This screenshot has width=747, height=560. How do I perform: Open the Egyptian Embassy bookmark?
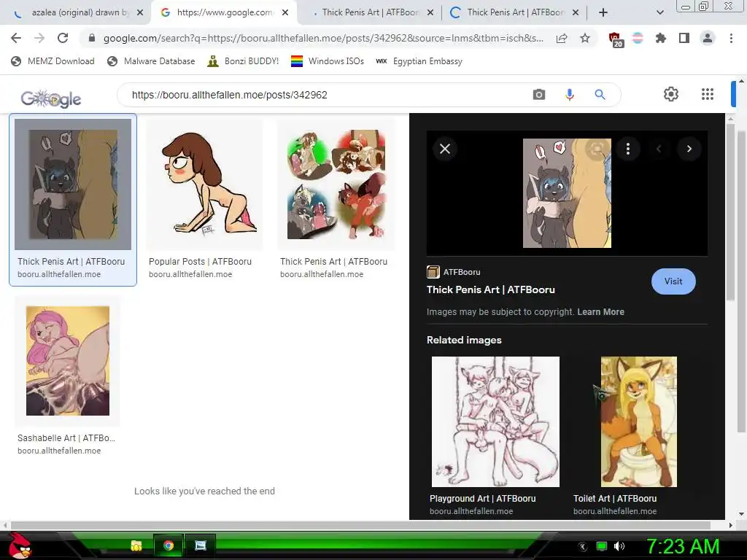(x=419, y=61)
